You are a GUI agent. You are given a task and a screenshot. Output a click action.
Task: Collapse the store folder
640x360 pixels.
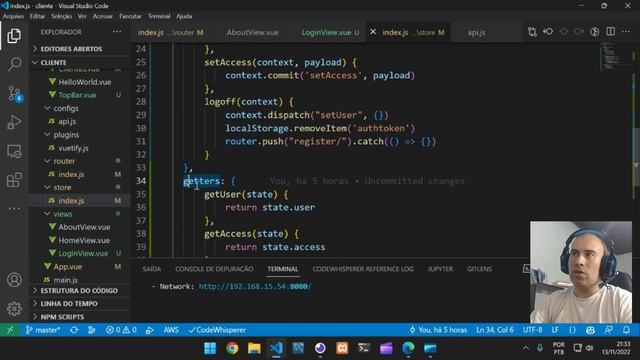[62, 187]
